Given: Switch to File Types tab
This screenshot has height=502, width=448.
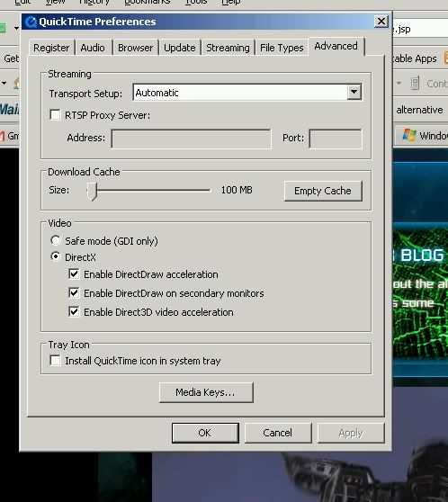Looking at the screenshot, I should (x=282, y=48).
